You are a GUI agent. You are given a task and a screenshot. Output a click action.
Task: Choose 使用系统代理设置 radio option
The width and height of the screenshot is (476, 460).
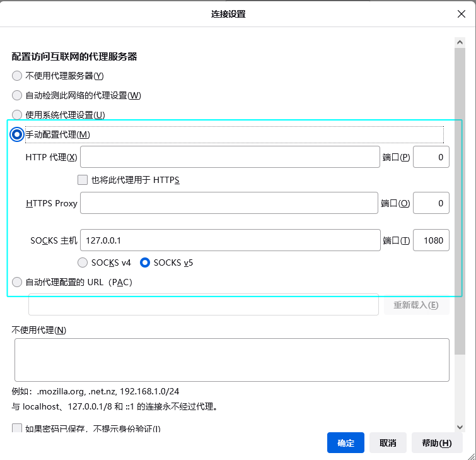(x=17, y=115)
